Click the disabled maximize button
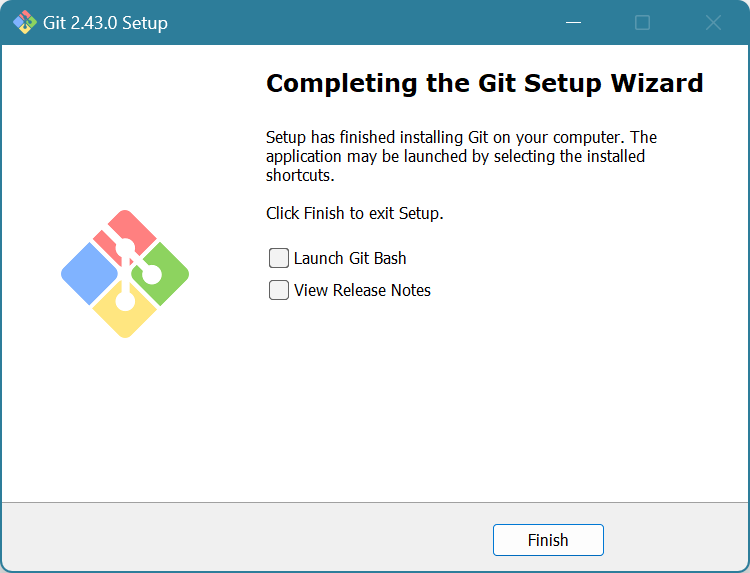The height and width of the screenshot is (573, 750). point(643,22)
